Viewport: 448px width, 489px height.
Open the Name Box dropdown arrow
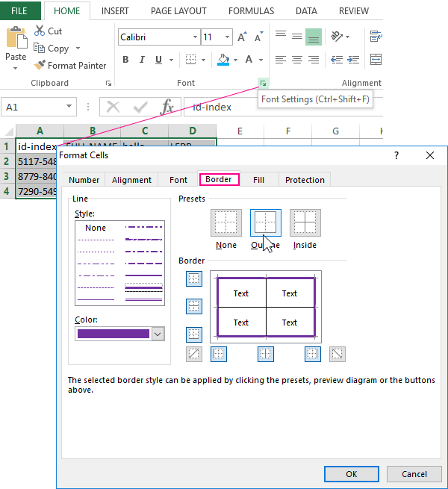coord(69,107)
